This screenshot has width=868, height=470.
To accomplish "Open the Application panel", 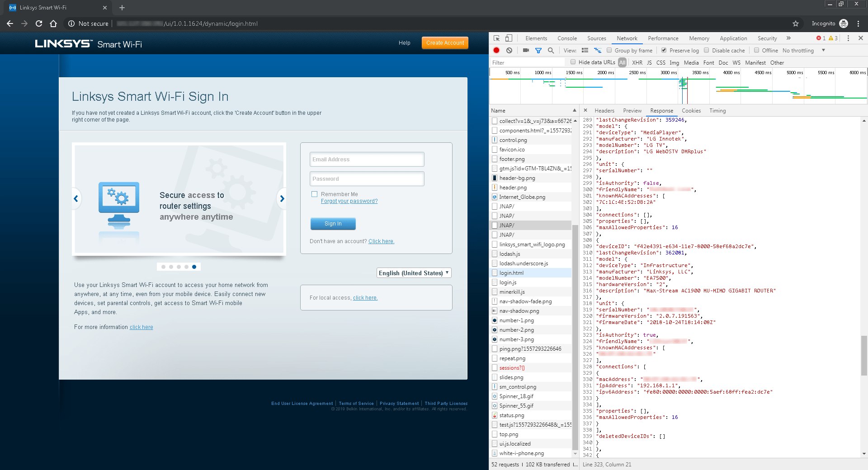I will pyautogui.click(x=733, y=38).
